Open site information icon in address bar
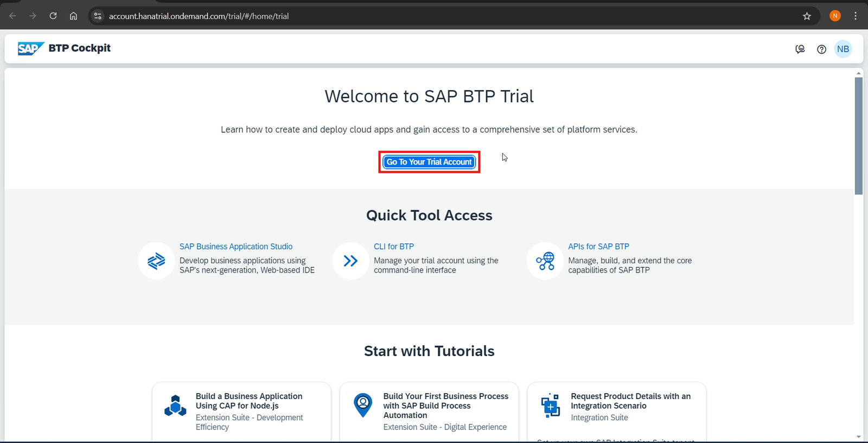Image resolution: width=868 pixels, height=443 pixels. [x=98, y=16]
